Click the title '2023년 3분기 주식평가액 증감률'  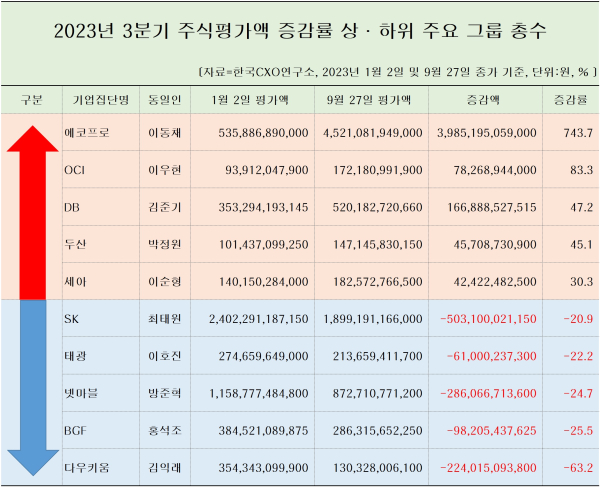tap(194, 31)
